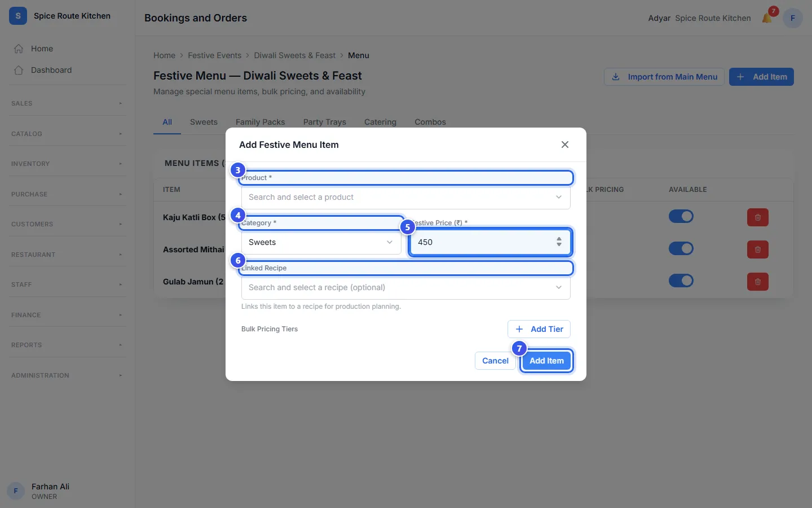Toggle availability for Kaju Katli Box

[x=681, y=217]
